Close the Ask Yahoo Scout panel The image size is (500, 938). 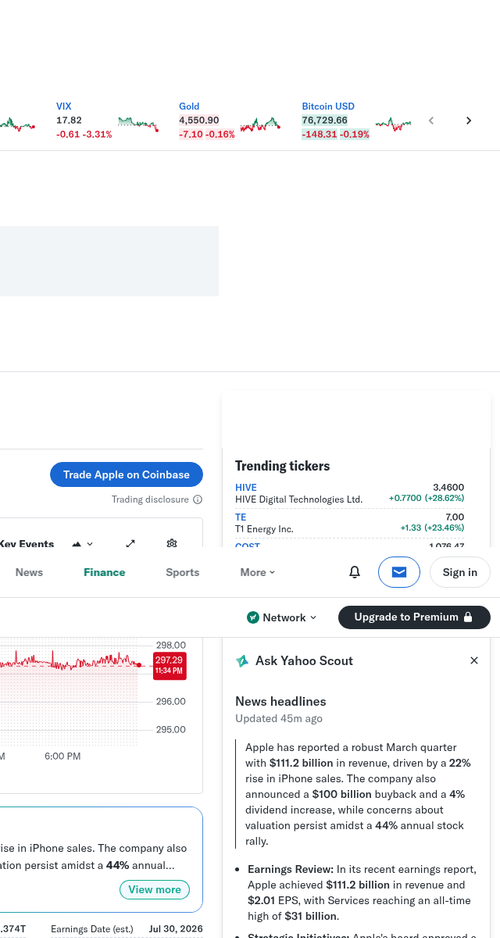click(474, 660)
